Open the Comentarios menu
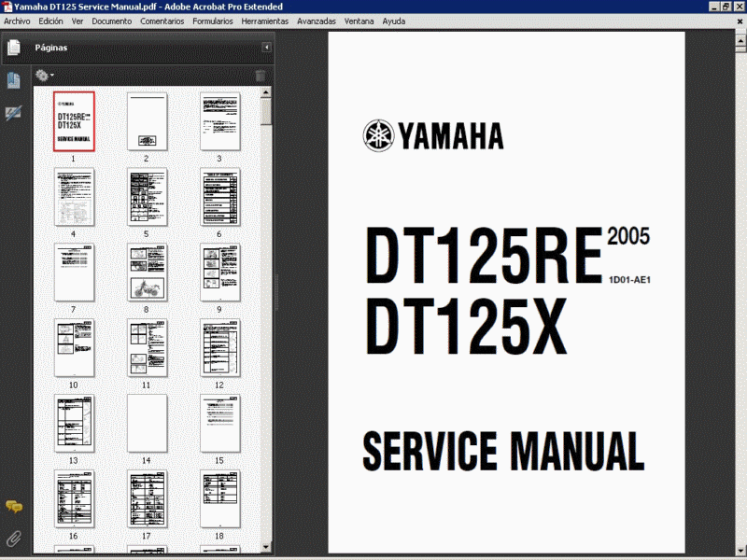 point(162,21)
